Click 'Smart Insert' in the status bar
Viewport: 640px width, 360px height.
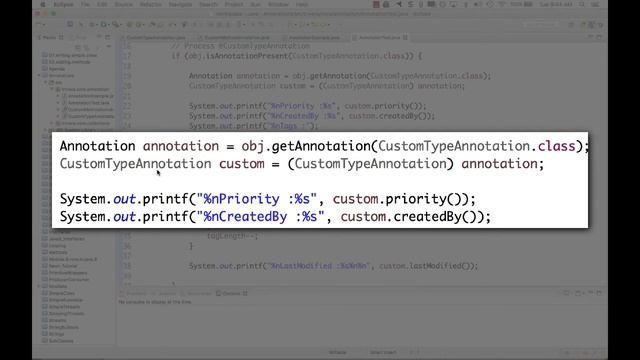(x=383, y=352)
